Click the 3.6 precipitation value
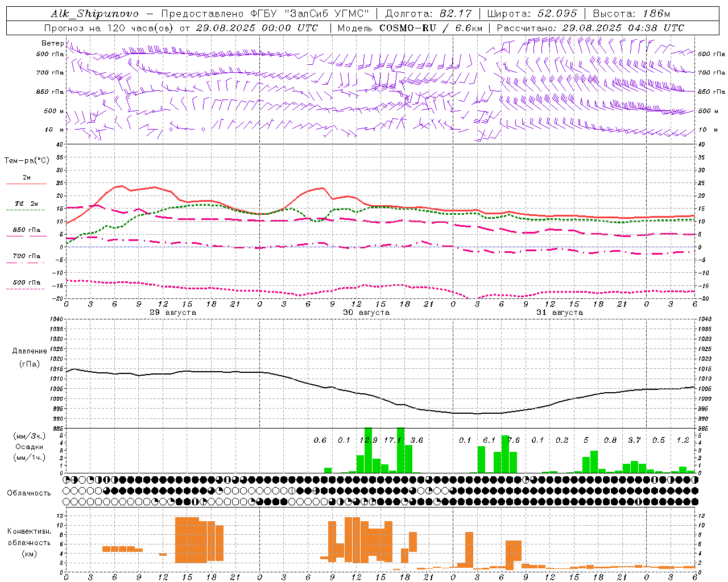The height and width of the screenshot is (582, 728). pyautogui.click(x=417, y=440)
